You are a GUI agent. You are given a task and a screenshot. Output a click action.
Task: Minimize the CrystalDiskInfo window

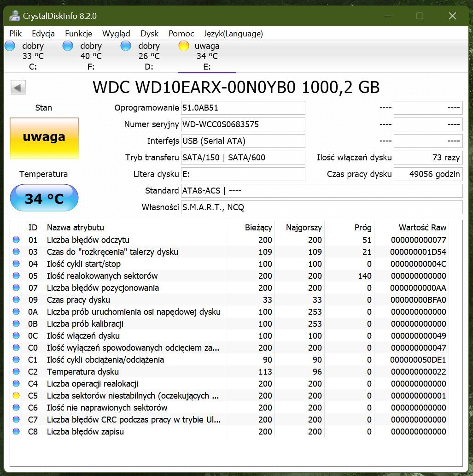(388, 16)
